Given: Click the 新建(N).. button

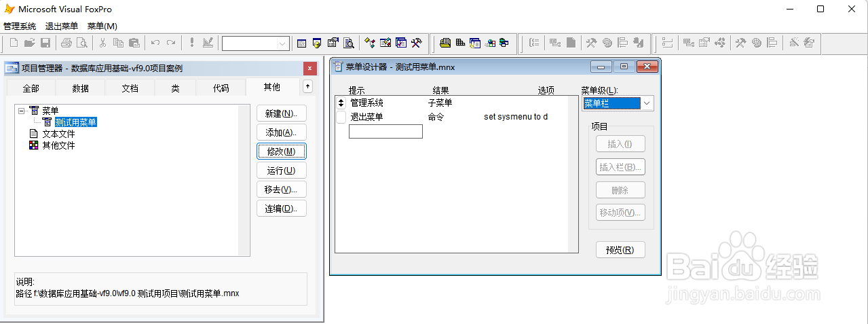Looking at the screenshot, I should click(x=282, y=113).
